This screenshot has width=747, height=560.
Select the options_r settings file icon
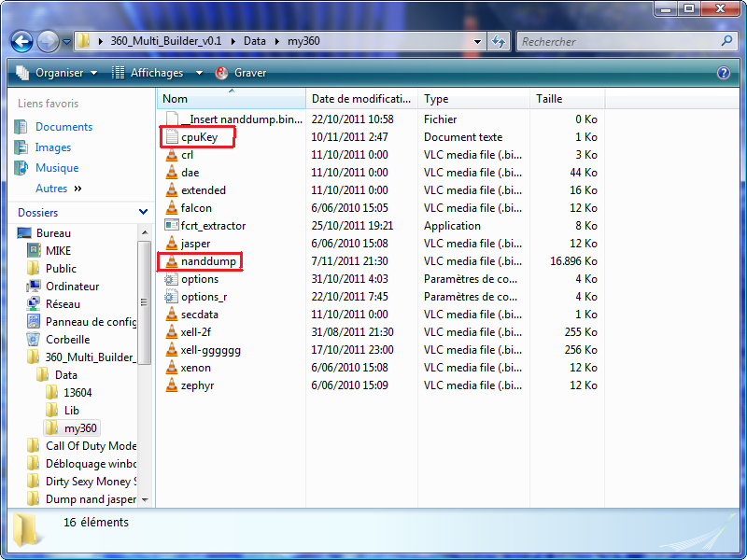click(172, 297)
